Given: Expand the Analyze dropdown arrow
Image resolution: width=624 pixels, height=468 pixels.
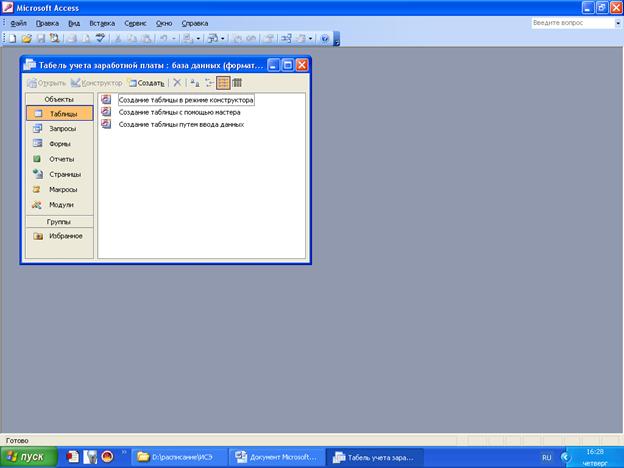Looking at the screenshot, I should click(x=222, y=39).
